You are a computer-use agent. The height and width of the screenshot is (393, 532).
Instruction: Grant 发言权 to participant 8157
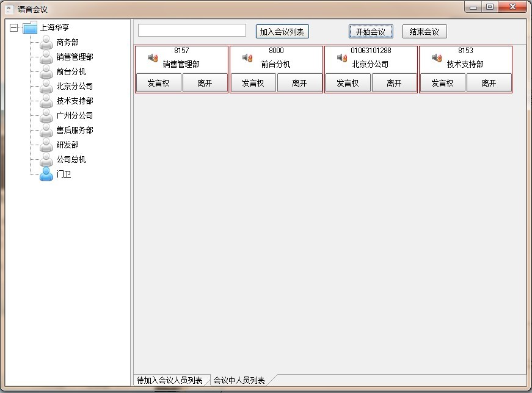pos(159,82)
